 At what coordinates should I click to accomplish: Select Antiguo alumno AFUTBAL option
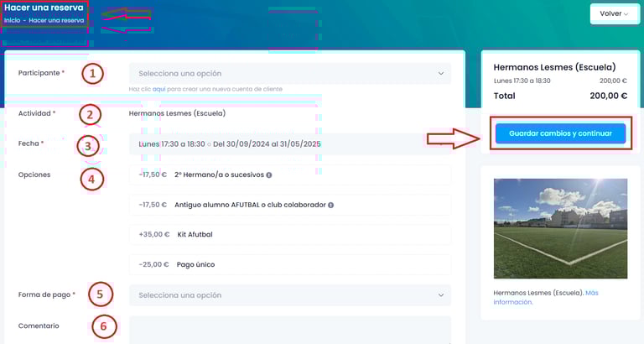[290, 205]
